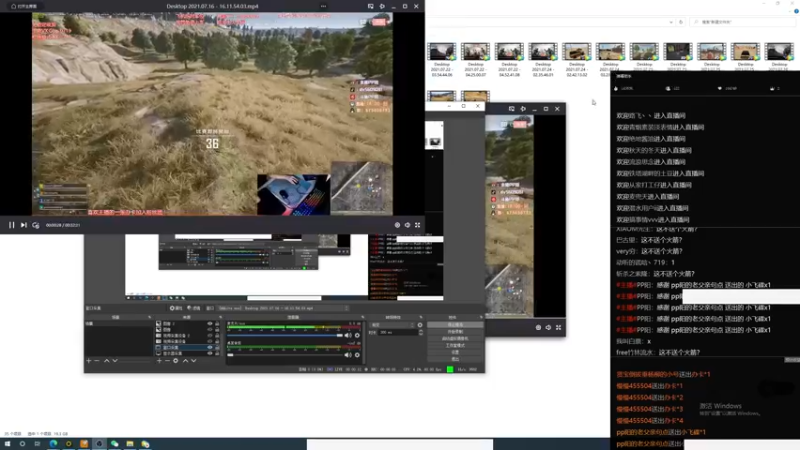
Task: Switch front player to mini-window mode
Action: point(370,6)
